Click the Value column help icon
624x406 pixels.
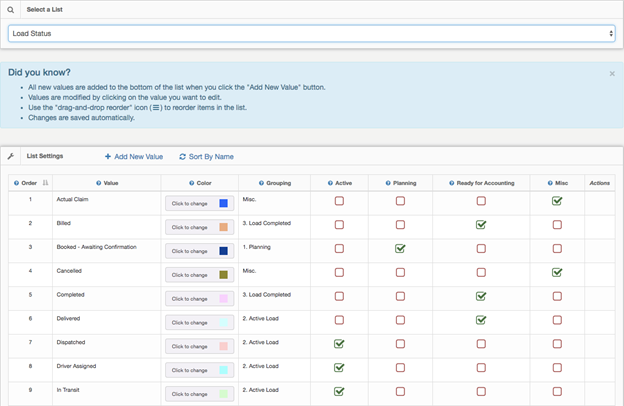(x=98, y=183)
